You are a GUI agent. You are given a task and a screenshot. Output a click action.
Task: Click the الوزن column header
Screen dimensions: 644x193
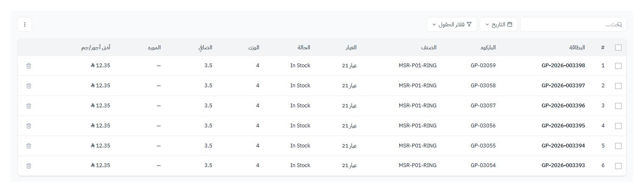[x=253, y=48]
